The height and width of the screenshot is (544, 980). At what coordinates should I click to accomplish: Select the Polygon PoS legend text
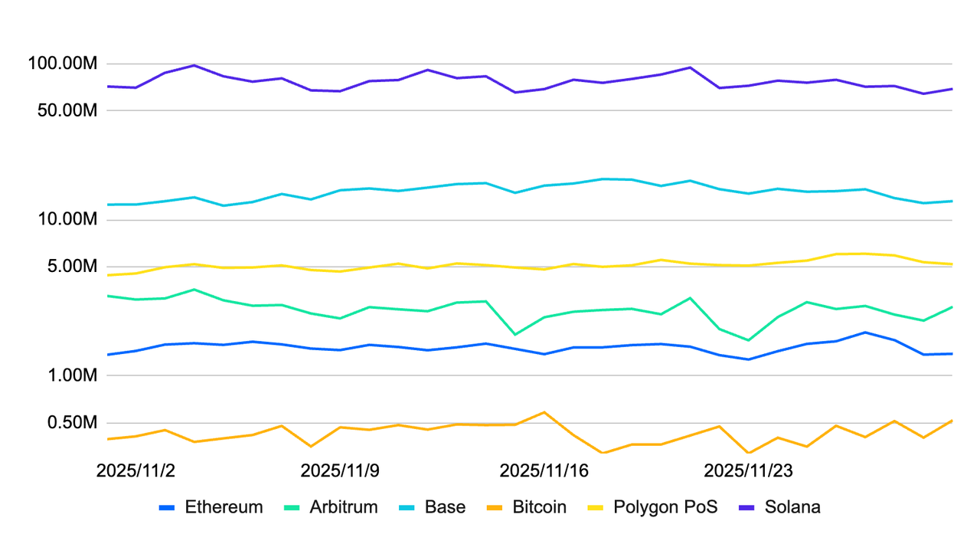coord(665,507)
